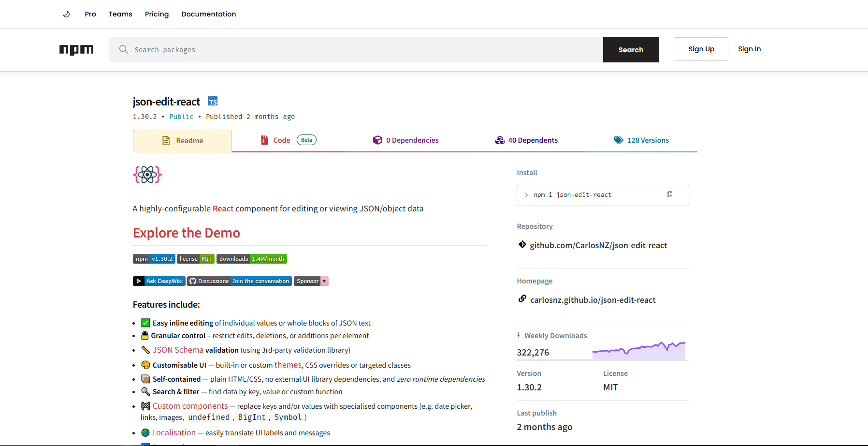Click the Public label under the title
Image resolution: width=868 pixels, height=446 pixels.
[181, 117]
